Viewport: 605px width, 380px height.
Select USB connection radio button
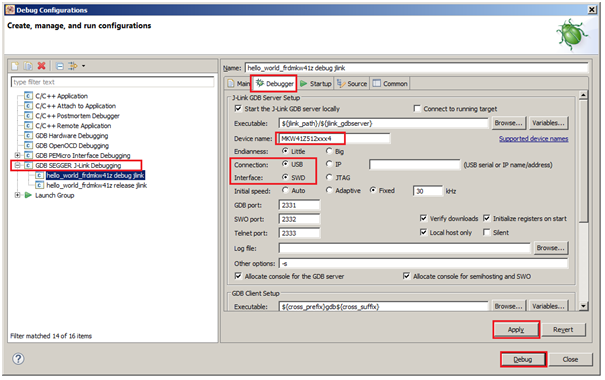[285, 164]
